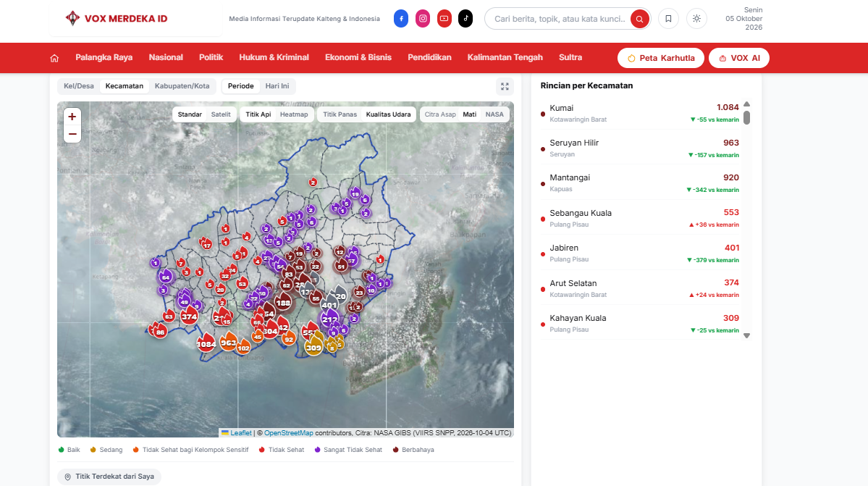Go to home via house icon
Screen dimensions: 868x486
click(x=54, y=58)
